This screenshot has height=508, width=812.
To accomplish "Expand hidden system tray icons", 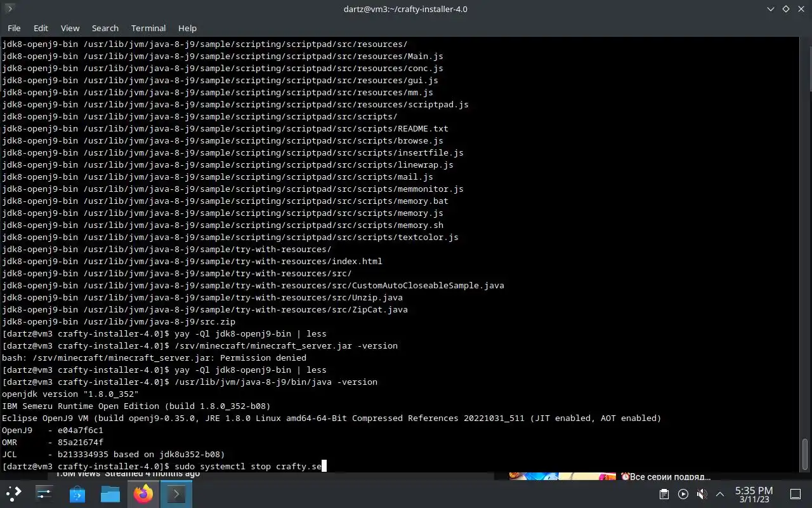I will point(720,494).
